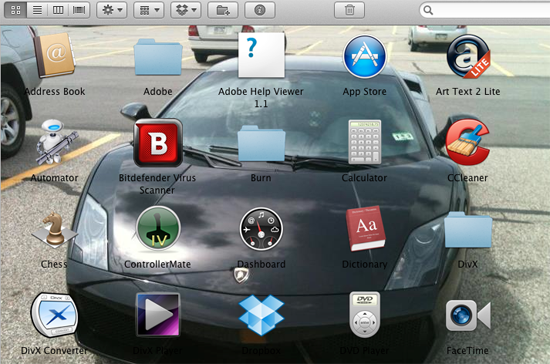
Task: Launch the DivX Converter icon
Action: point(54,315)
